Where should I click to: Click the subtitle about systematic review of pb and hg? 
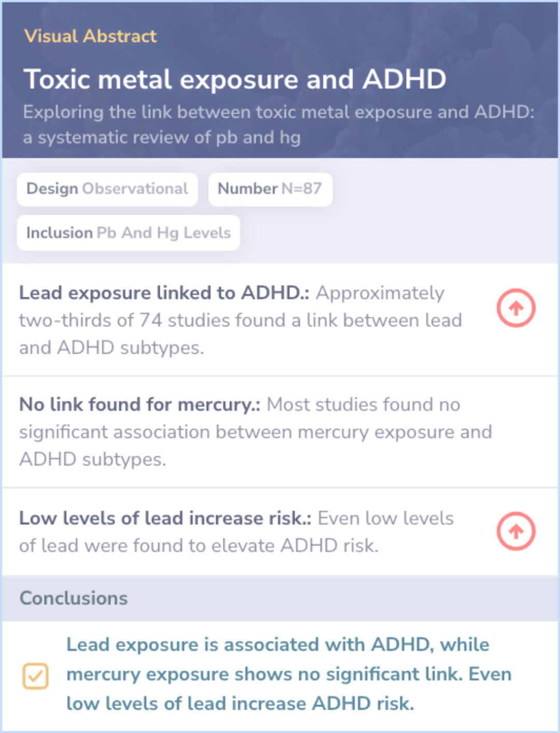(278, 125)
